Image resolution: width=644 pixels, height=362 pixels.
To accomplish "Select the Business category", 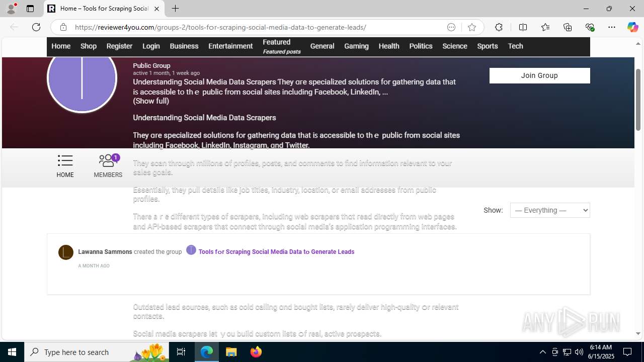I will [x=184, y=46].
